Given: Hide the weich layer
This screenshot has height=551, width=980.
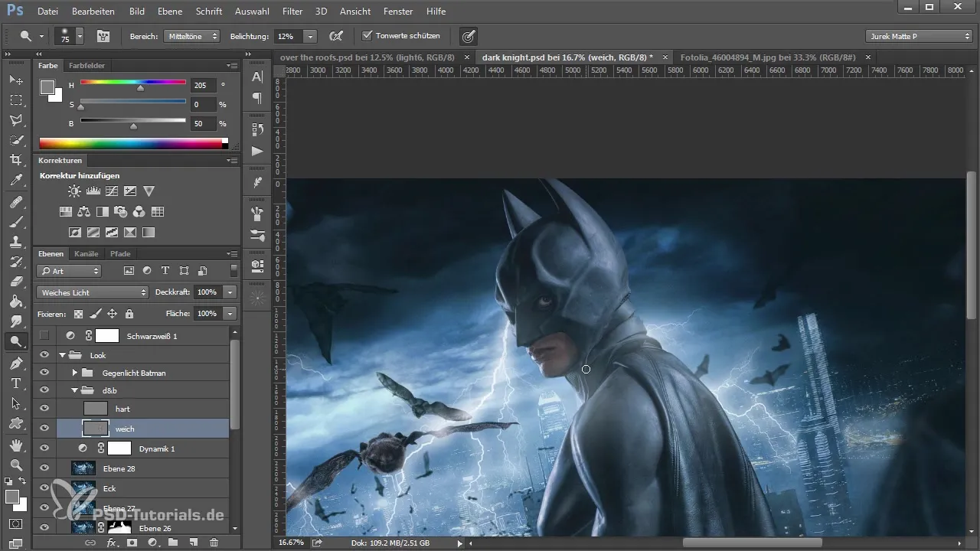Looking at the screenshot, I should point(44,429).
